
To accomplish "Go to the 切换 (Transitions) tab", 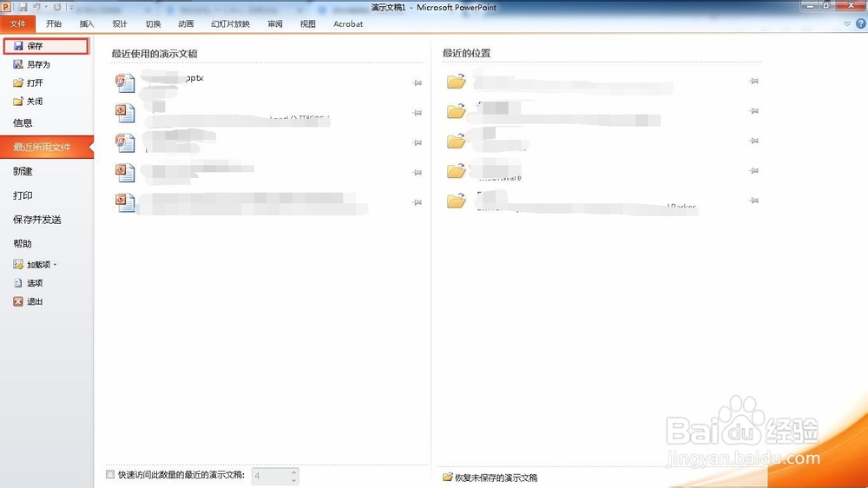I will (x=154, y=23).
